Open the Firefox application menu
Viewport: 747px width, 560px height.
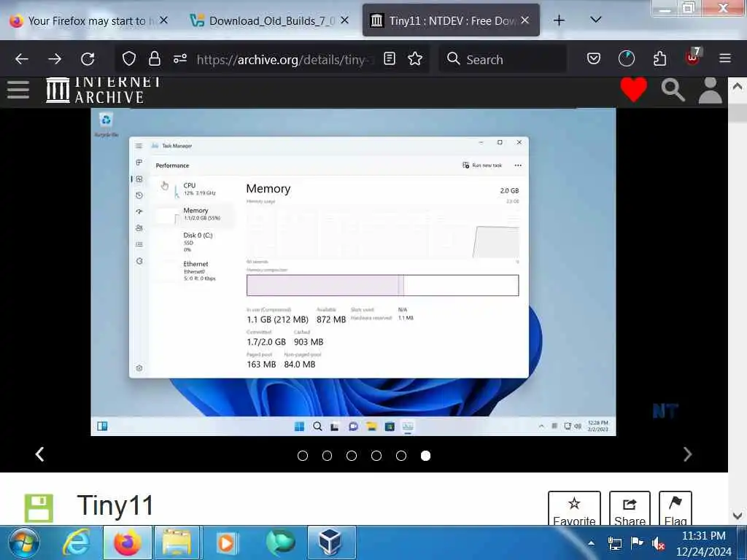[725, 59]
